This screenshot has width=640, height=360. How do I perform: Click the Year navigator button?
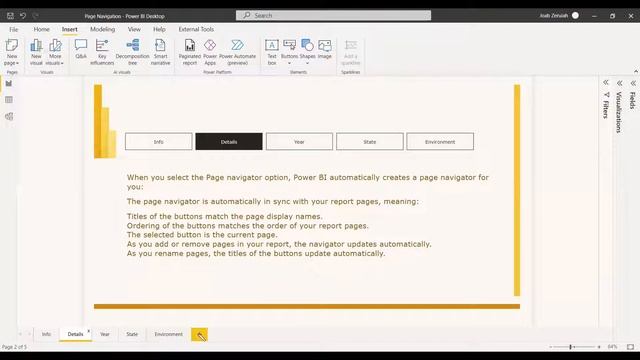(299, 142)
